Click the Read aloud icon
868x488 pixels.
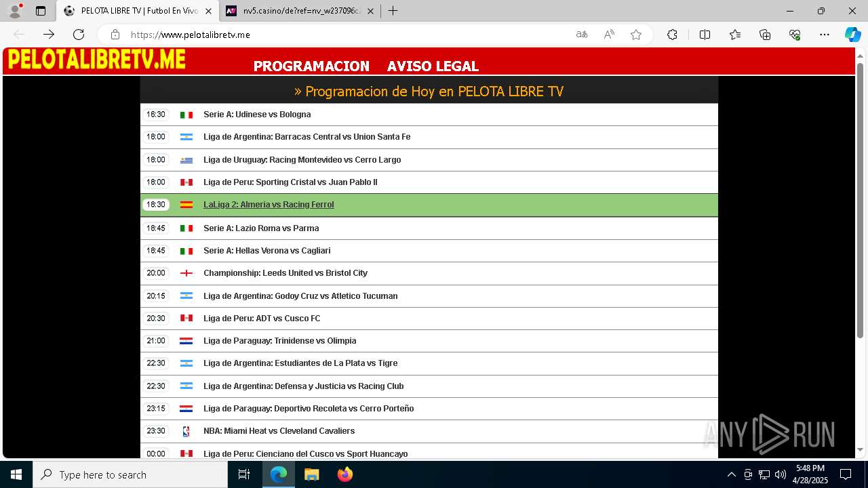tap(609, 35)
